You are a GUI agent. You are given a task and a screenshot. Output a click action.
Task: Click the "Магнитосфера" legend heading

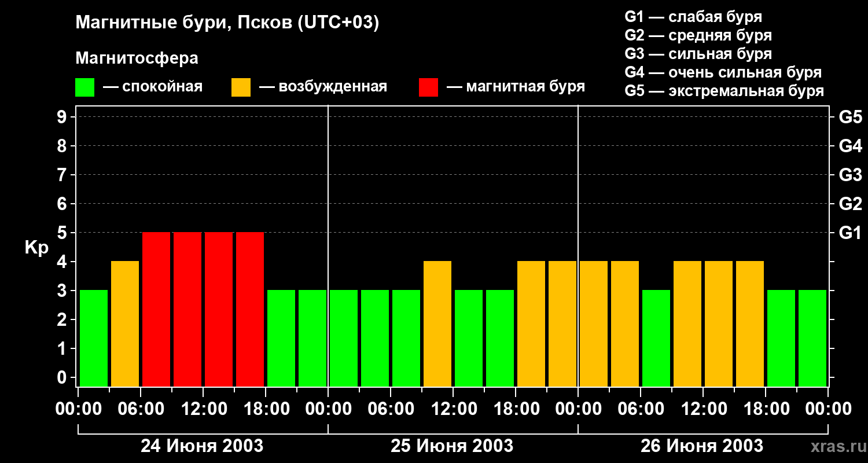click(137, 58)
